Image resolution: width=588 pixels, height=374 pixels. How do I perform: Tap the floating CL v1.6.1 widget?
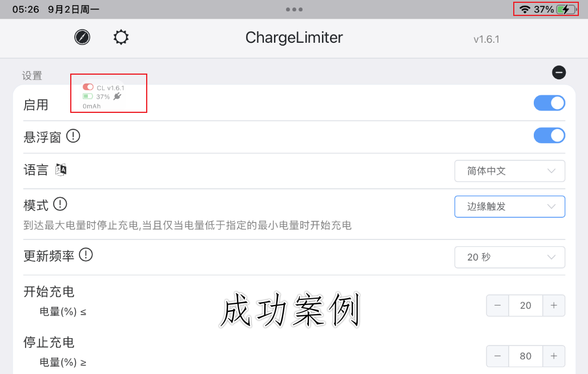[x=104, y=95]
